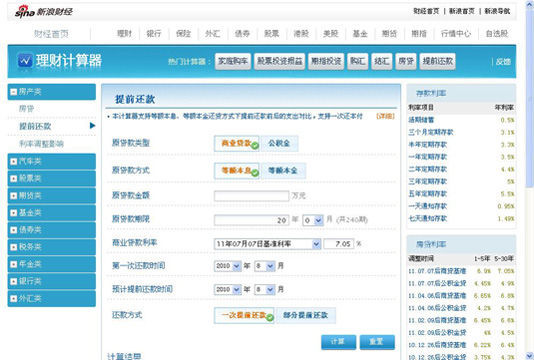534x360 pixels.
Task: Open 股票 in the top navigation
Action: (x=271, y=34)
